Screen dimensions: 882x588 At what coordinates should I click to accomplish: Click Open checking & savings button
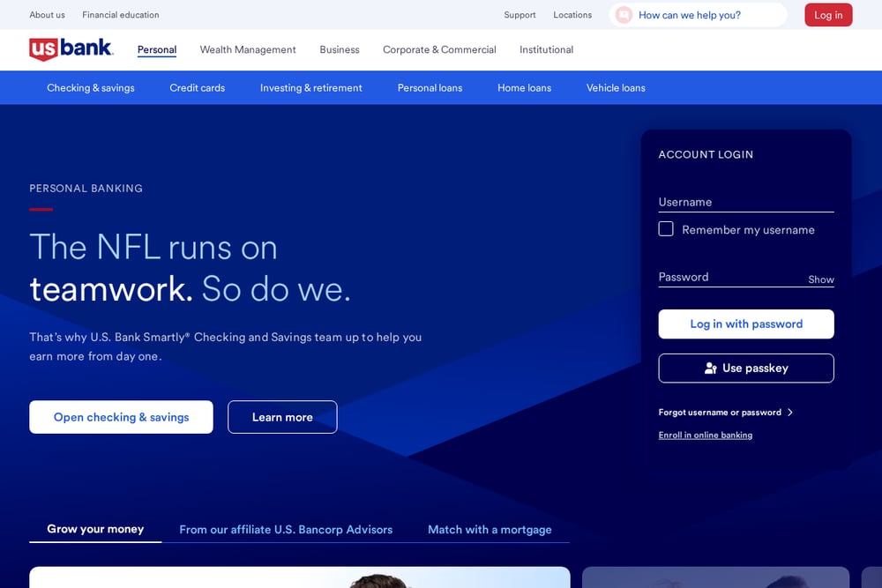pyautogui.click(x=121, y=417)
